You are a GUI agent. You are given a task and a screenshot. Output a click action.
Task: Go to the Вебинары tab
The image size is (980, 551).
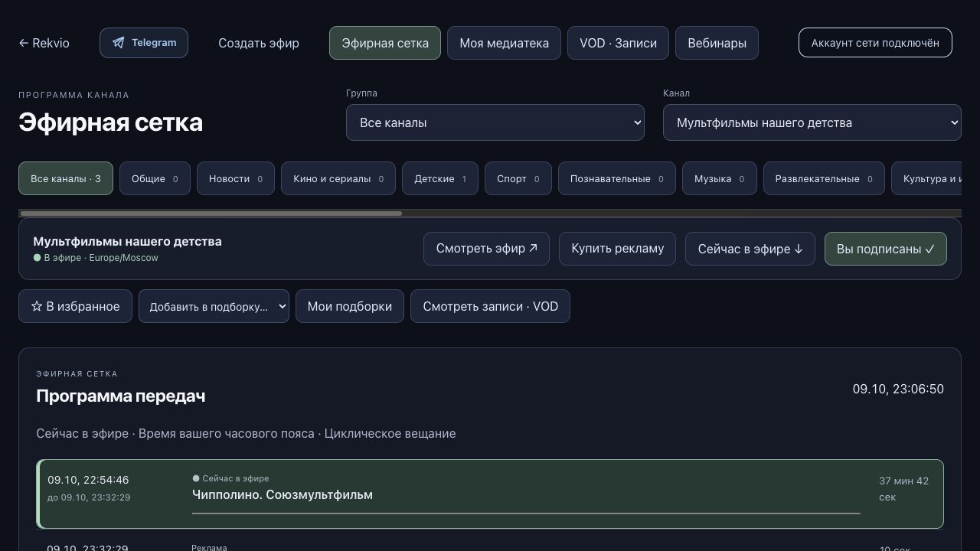coord(717,43)
